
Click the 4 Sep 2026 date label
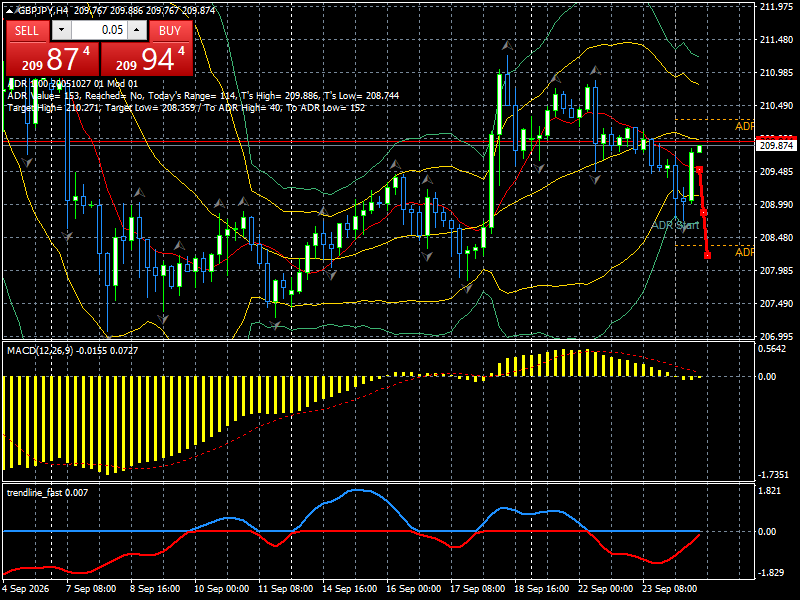[x=26, y=589]
